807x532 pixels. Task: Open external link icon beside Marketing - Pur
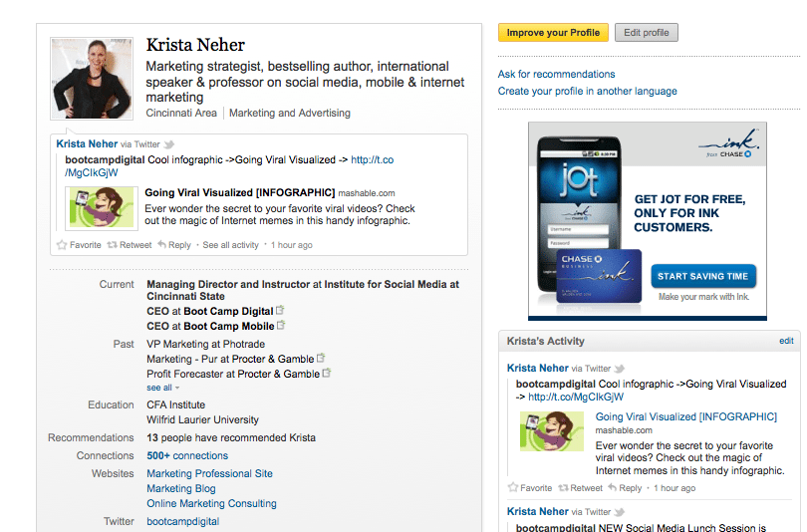[x=321, y=358]
